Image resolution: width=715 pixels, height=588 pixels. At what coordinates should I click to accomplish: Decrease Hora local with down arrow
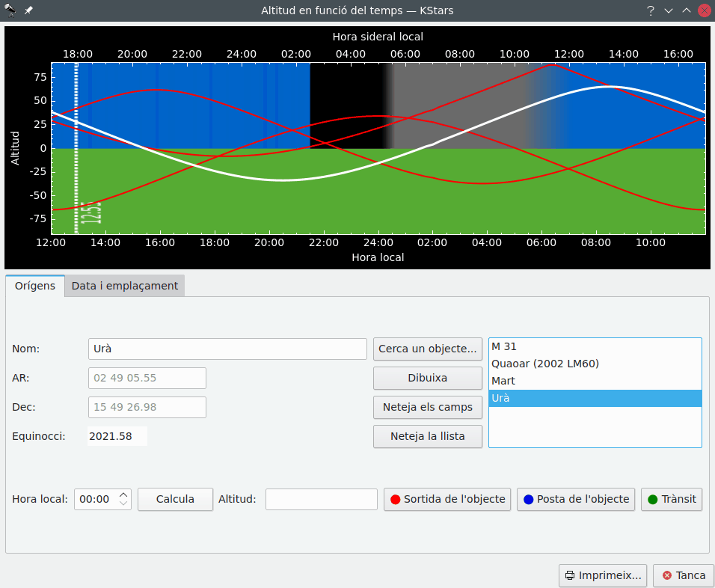pyautogui.click(x=123, y=503)
